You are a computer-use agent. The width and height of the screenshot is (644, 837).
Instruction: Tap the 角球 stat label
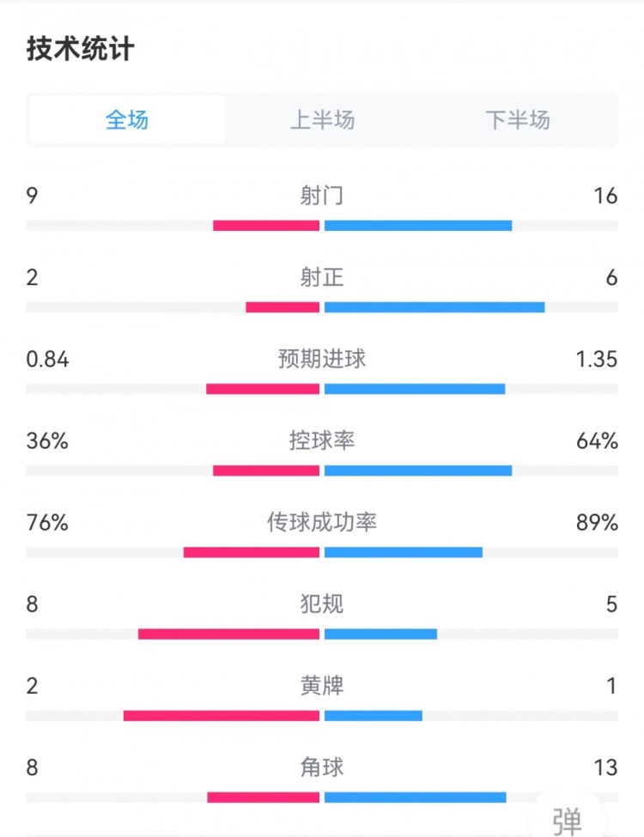(x=322, y=767)
